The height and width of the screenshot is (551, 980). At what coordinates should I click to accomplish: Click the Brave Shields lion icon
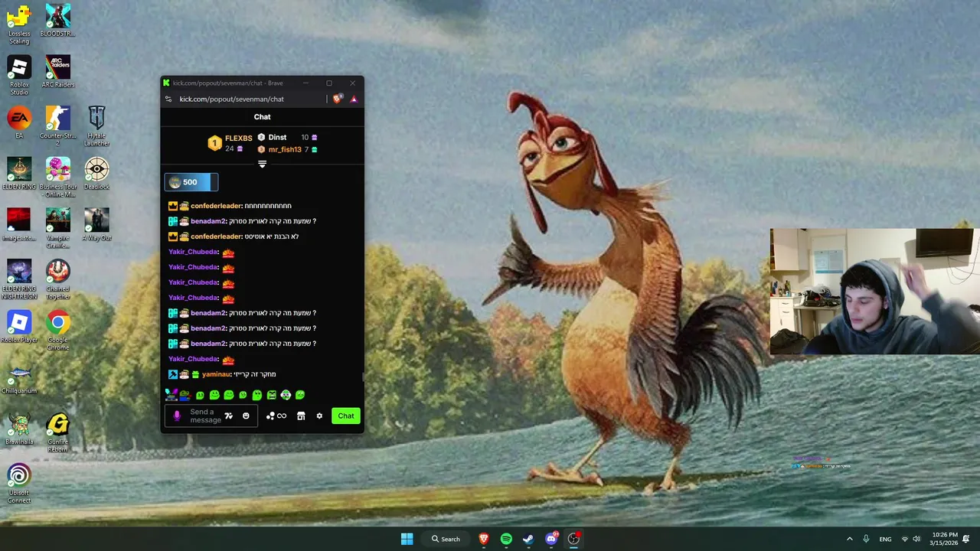click(338, 99)
